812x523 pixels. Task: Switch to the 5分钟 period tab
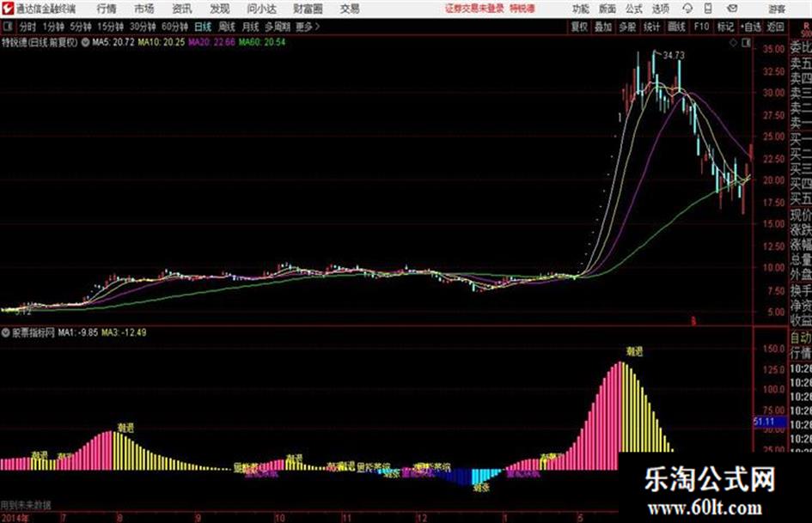80,27
